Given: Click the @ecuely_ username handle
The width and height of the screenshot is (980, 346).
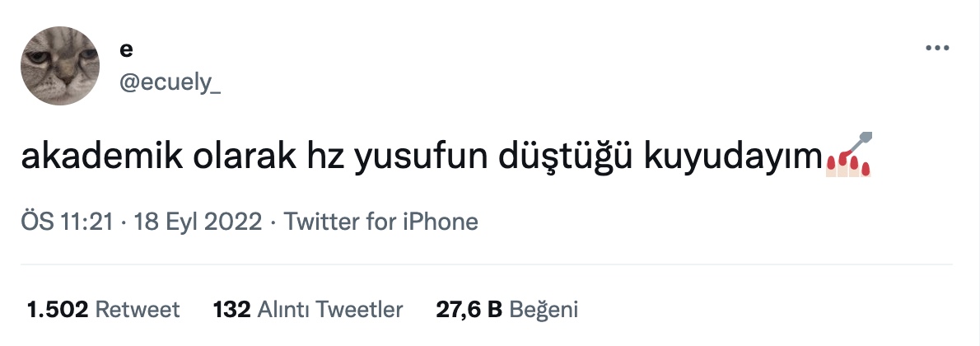Looking at the screenshot, I should click(170, 84).
